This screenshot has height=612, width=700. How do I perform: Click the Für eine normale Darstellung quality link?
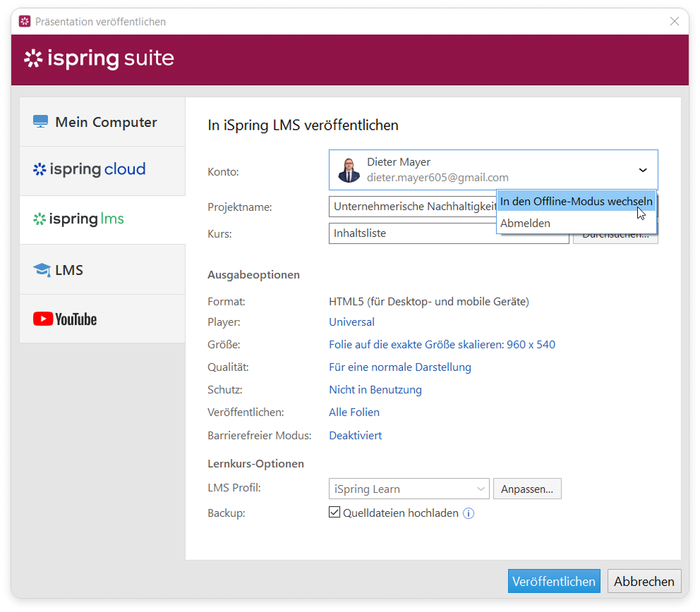click(399, 367)
